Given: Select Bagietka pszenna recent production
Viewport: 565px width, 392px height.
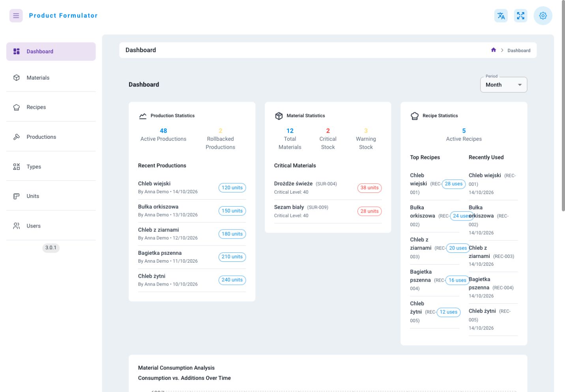Looking at the screenshot, I should 192,257.
